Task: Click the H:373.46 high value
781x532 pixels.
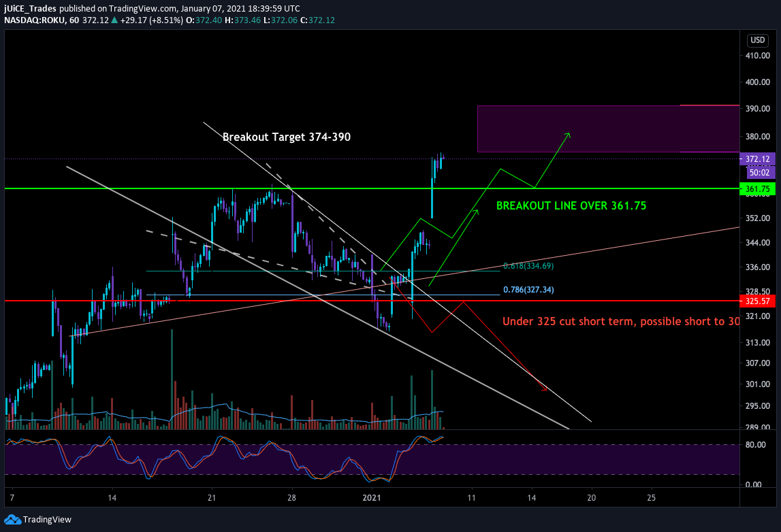Action: [243, 20]
